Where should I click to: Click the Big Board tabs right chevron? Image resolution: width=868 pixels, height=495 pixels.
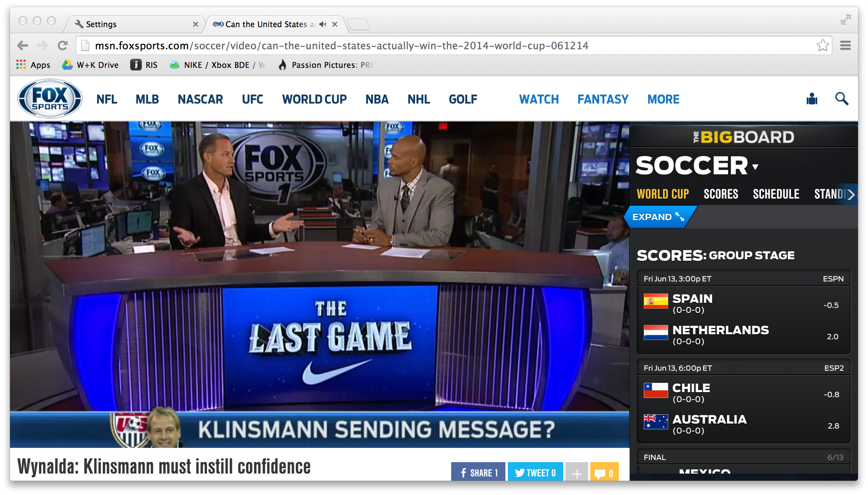coord(852,194)
